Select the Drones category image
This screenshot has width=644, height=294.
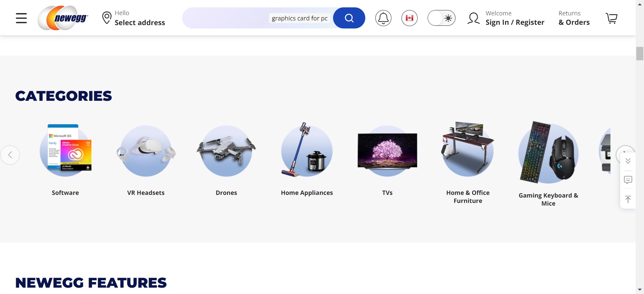(226, 151)
